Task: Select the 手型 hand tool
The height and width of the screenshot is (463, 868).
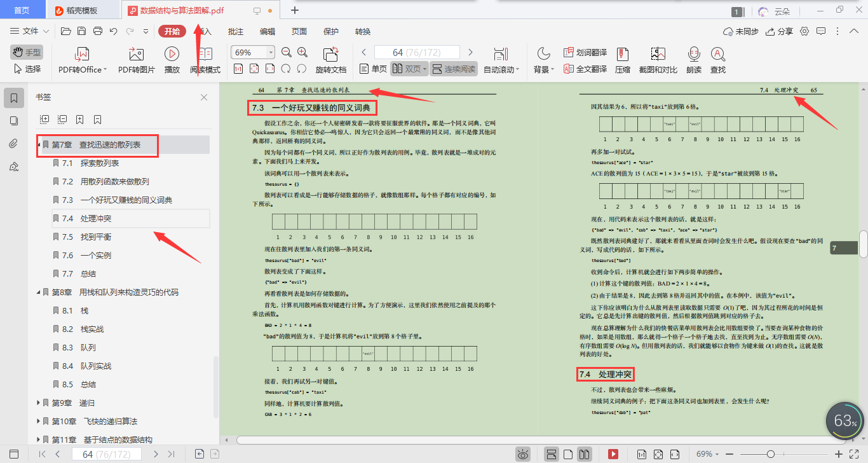Action: tap(26, 52)
